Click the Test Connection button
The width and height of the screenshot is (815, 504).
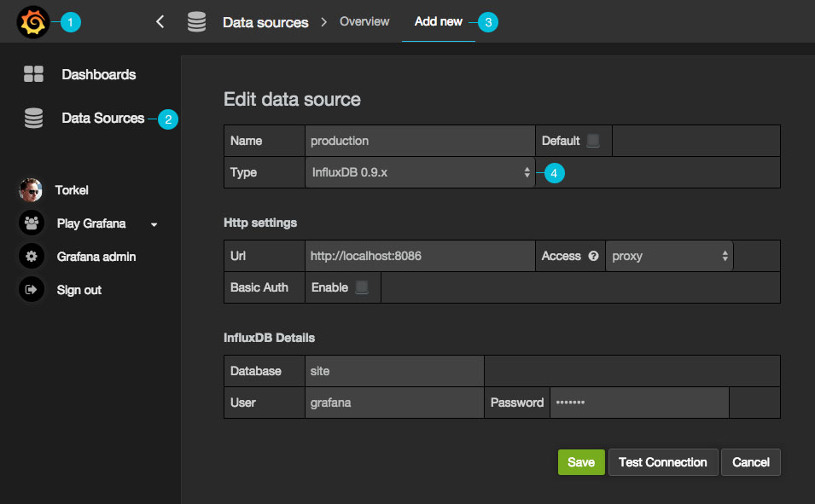click(x=662, y=462)
